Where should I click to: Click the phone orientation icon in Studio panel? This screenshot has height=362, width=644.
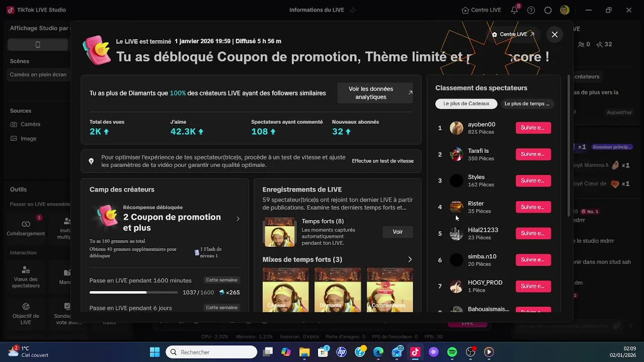tap(38, 45)
